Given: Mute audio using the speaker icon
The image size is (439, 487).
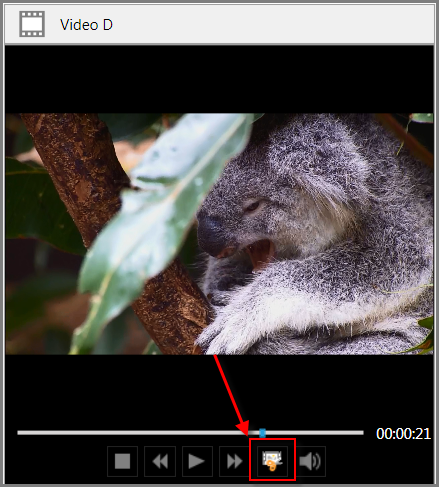Looking at the screenshot, I should click(x=310, y=461).
